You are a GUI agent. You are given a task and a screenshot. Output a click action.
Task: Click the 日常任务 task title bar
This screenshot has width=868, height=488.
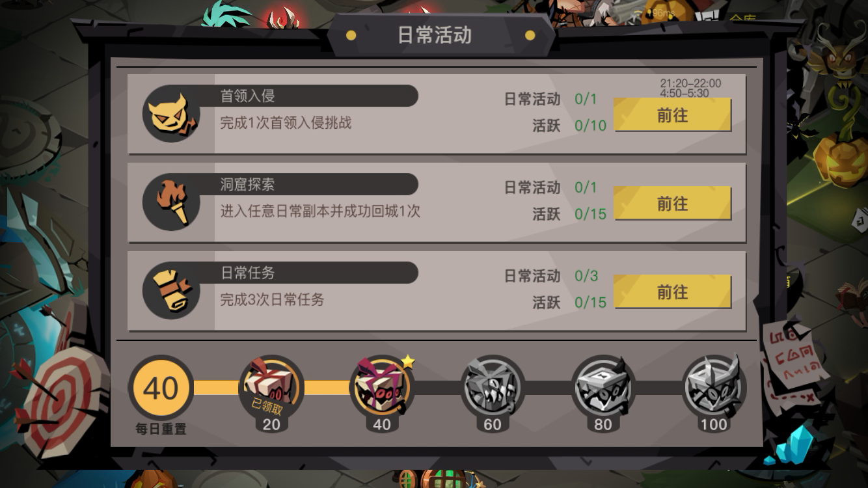tap(316, 273)
